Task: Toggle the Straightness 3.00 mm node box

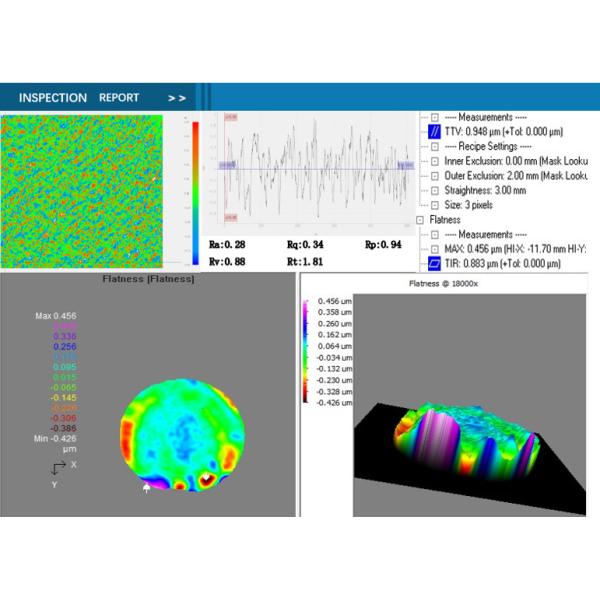Action: (434, 189)
